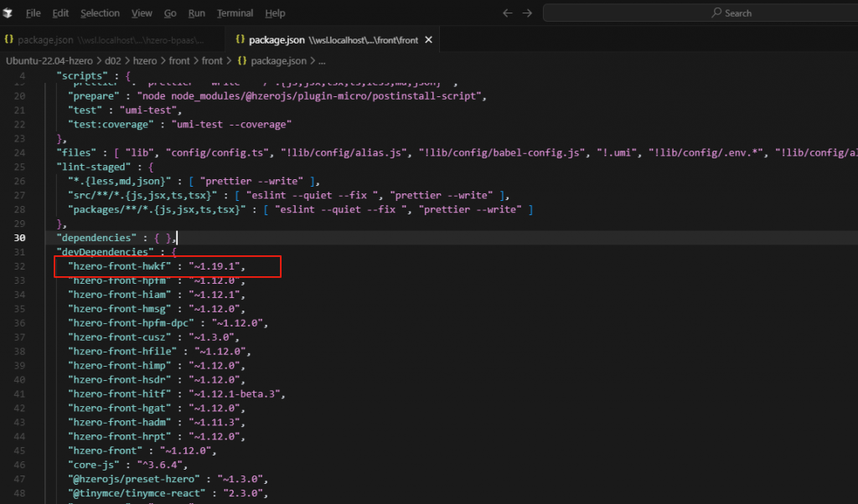Close the active package.json tab
Viewport: 858px width, 504px height.
click(x=429, y=40)
